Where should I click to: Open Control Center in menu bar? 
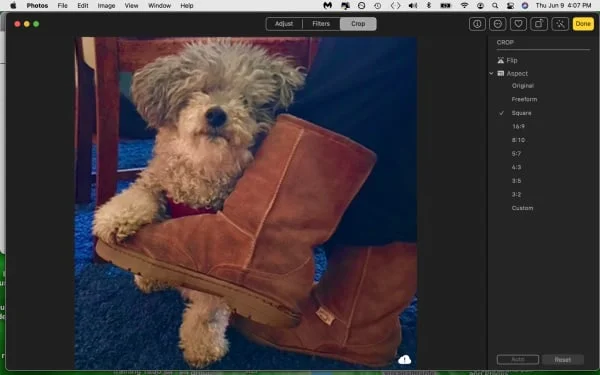(x=510, y=5)
